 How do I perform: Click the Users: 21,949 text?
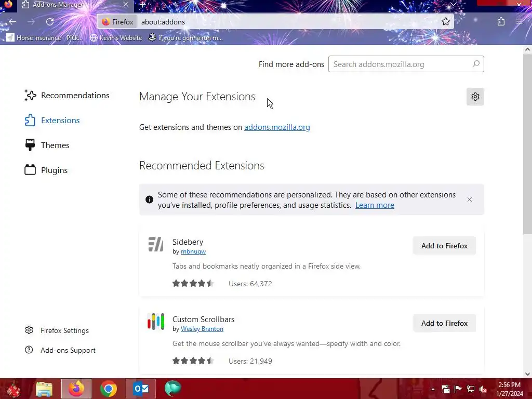(250, 361)
